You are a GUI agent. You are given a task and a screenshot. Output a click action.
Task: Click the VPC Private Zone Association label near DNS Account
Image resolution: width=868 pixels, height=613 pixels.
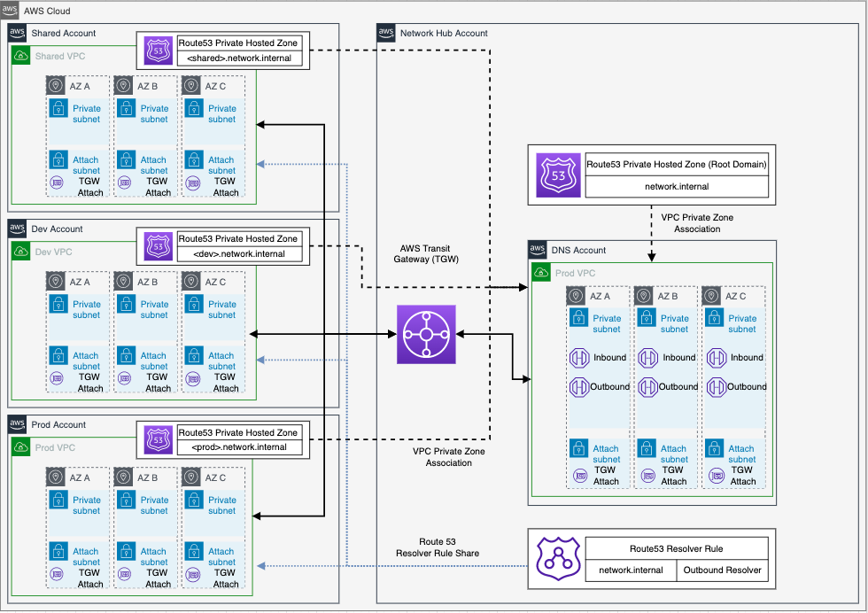point(697,223)
